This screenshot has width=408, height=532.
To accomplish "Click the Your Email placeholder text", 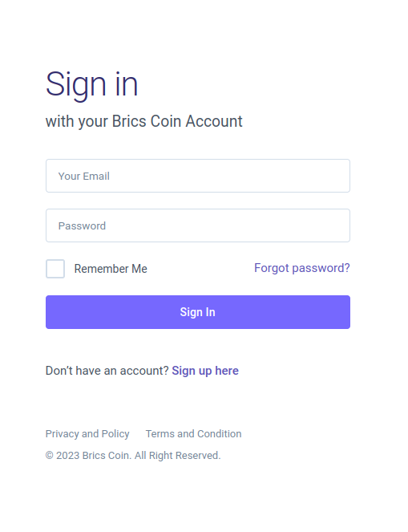I will 83,176.
